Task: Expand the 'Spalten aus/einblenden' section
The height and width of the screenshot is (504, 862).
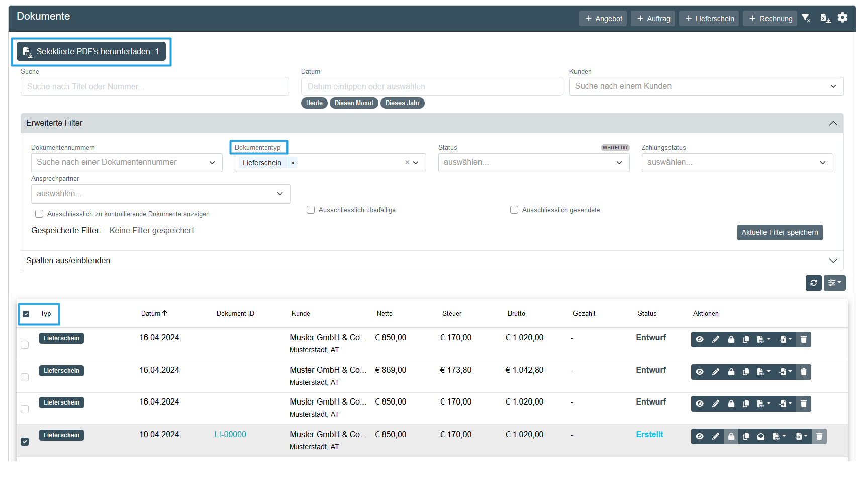Action: click(x=432, y=260)
